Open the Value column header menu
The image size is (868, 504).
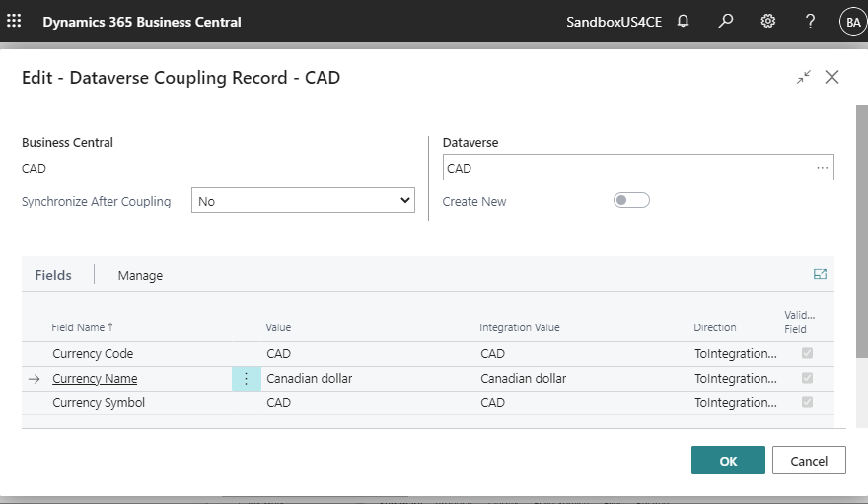coord(278,327)
